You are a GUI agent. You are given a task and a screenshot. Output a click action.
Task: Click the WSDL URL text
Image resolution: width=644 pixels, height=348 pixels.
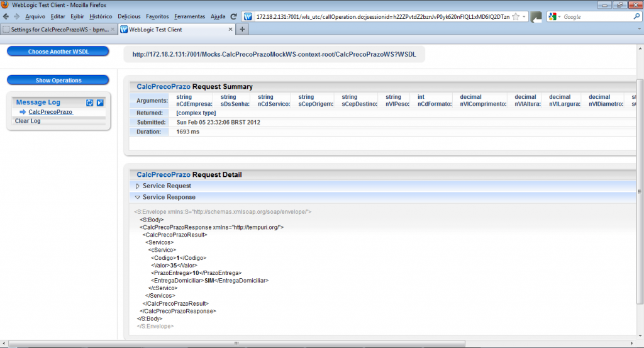(x=274, y=54)
